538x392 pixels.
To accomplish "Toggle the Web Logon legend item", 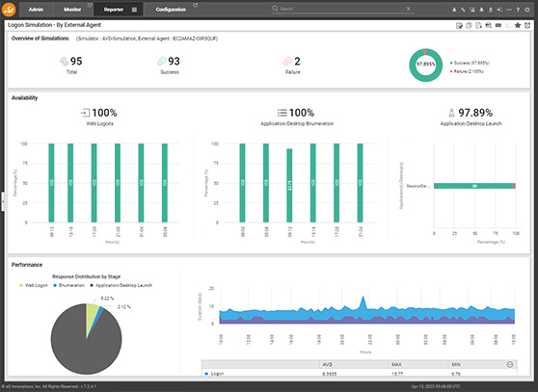I will [x=34, y=285].
